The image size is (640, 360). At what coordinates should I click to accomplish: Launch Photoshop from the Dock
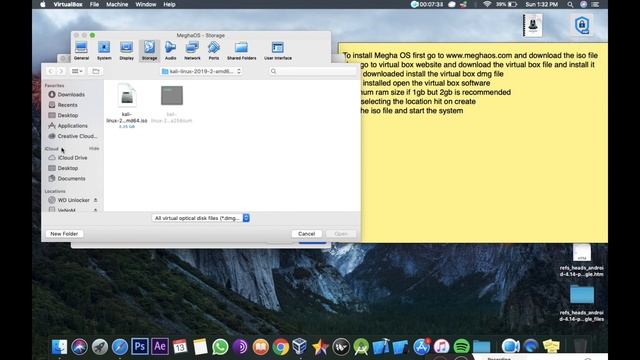point(140,347)
